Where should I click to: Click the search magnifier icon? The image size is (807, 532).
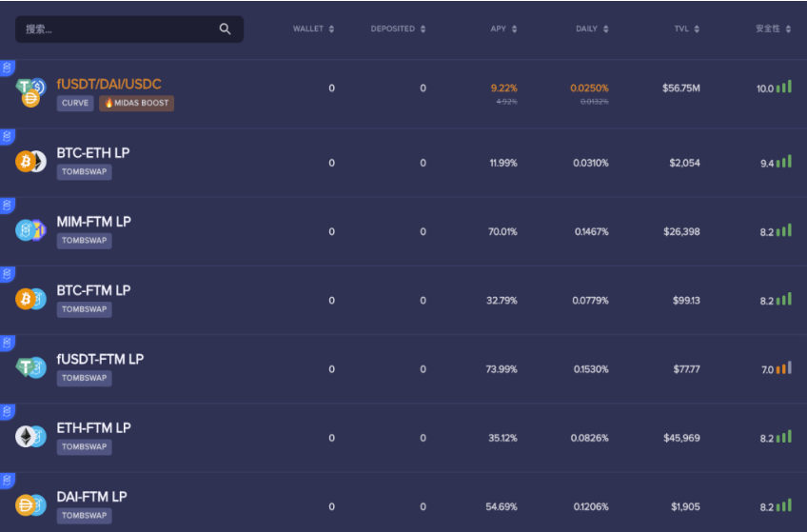point(225,29)
